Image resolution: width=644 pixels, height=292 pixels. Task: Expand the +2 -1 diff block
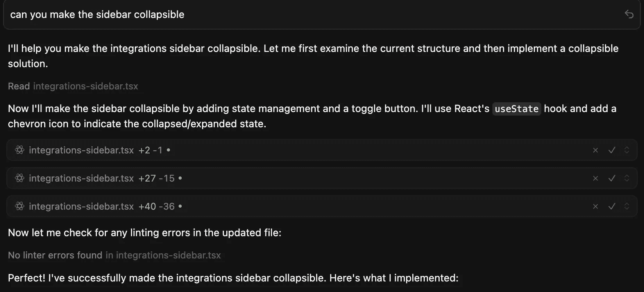click(627, 150)
